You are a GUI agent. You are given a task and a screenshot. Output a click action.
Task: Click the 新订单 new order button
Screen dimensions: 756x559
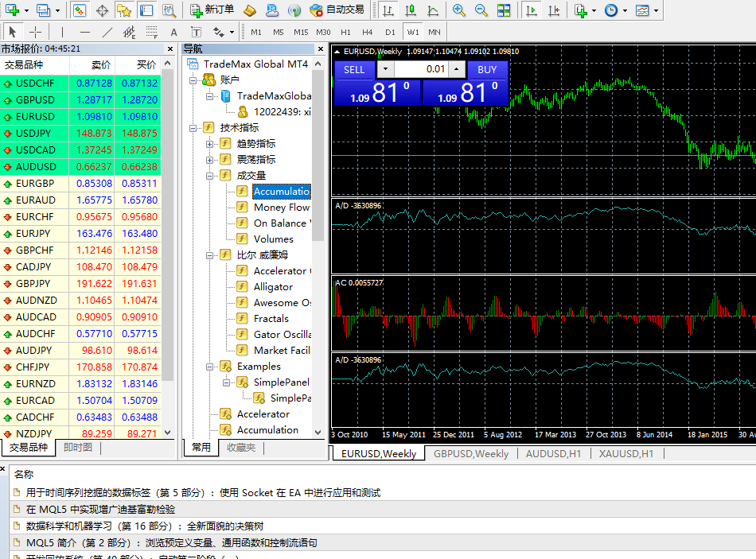(212, 10)
